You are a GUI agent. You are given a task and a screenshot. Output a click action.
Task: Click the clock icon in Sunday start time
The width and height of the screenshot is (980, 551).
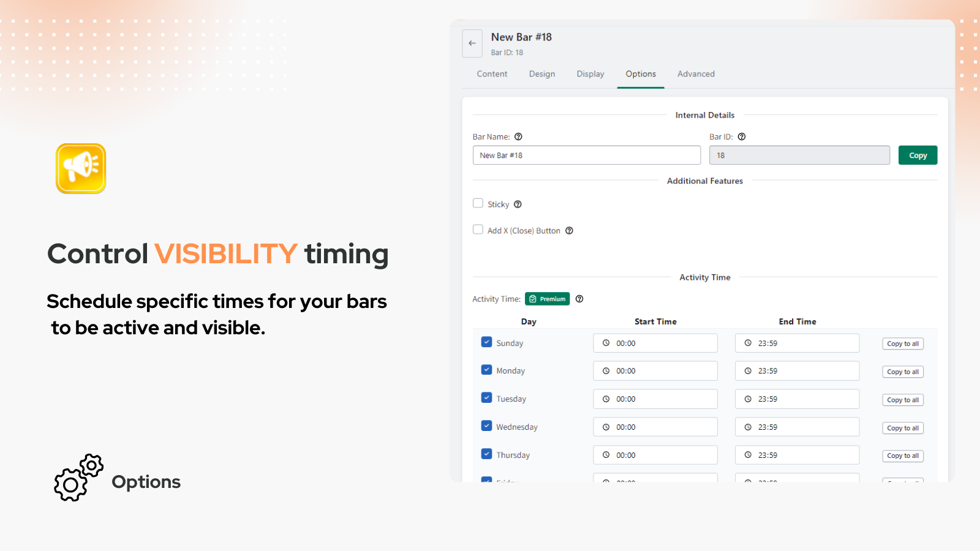(x=606, y=343)
